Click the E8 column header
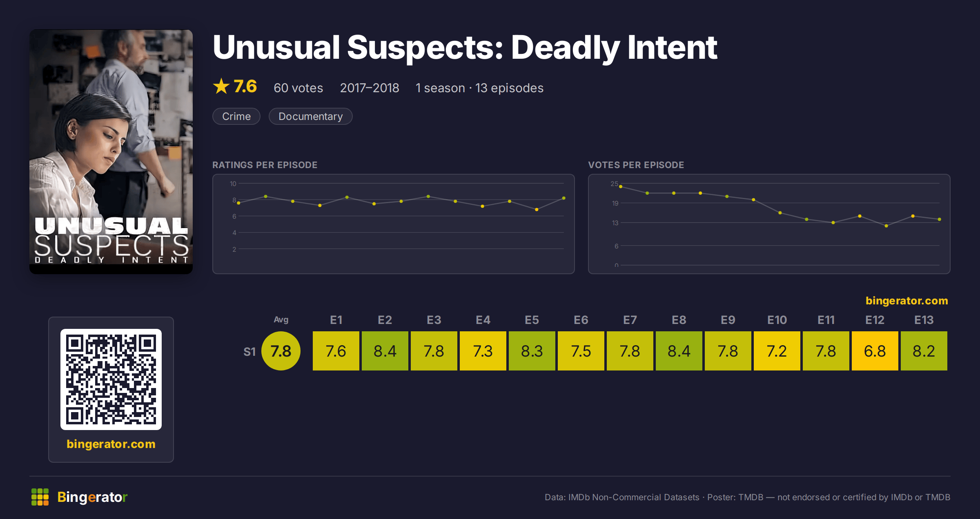Screen dimensions: 980x519 [x=679, y=320]
